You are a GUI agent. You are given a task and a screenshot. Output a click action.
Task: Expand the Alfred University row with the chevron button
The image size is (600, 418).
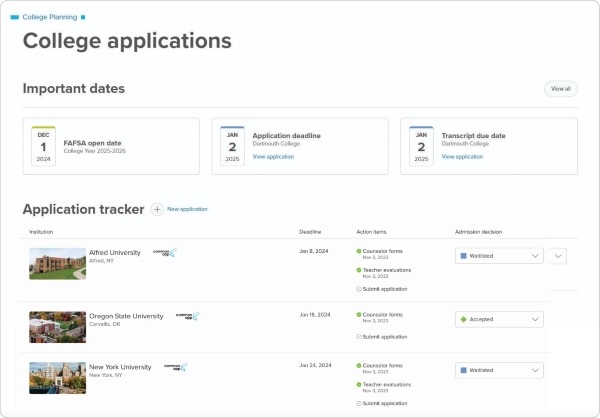coord(558,256)
